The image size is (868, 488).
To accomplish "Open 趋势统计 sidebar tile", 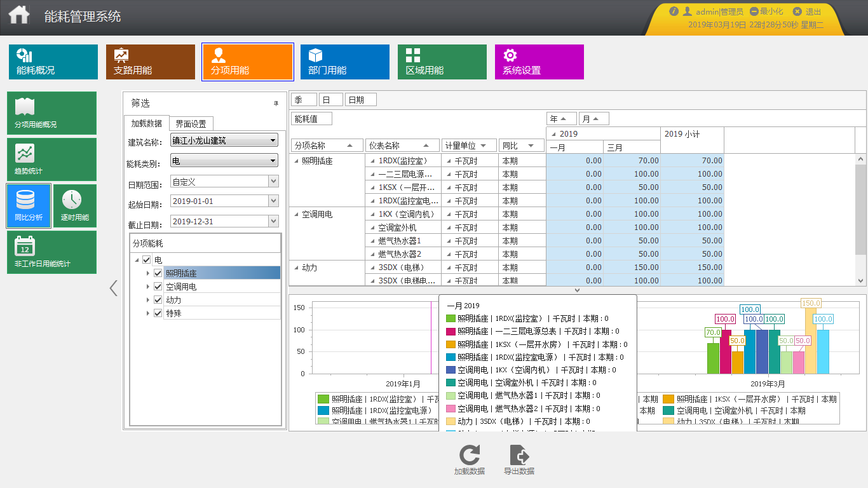I will point(51,159).
